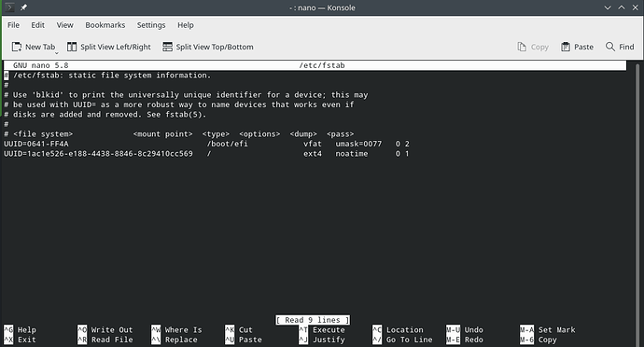Open the New Tab dropdown arrow

(x=57, y=52)
